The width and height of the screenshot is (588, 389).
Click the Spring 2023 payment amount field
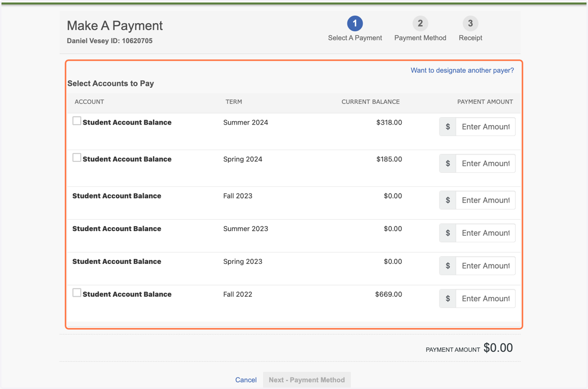[486, 266]
